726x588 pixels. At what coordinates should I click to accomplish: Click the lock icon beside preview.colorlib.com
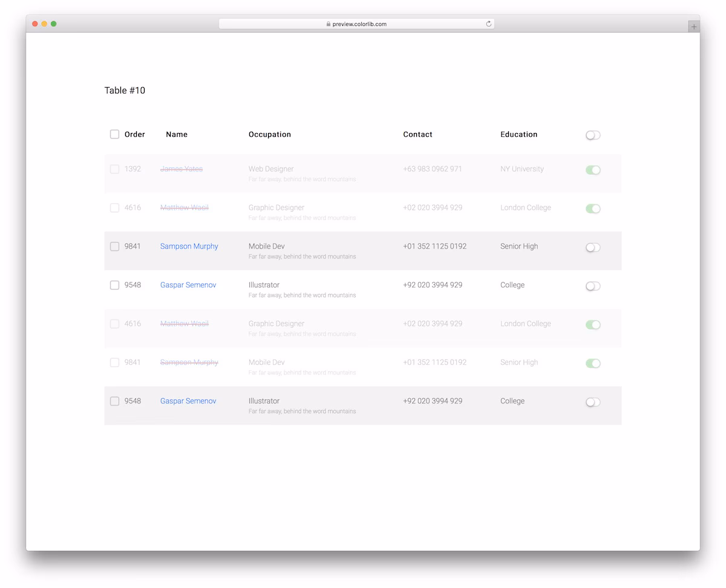[x=329, y=24]
